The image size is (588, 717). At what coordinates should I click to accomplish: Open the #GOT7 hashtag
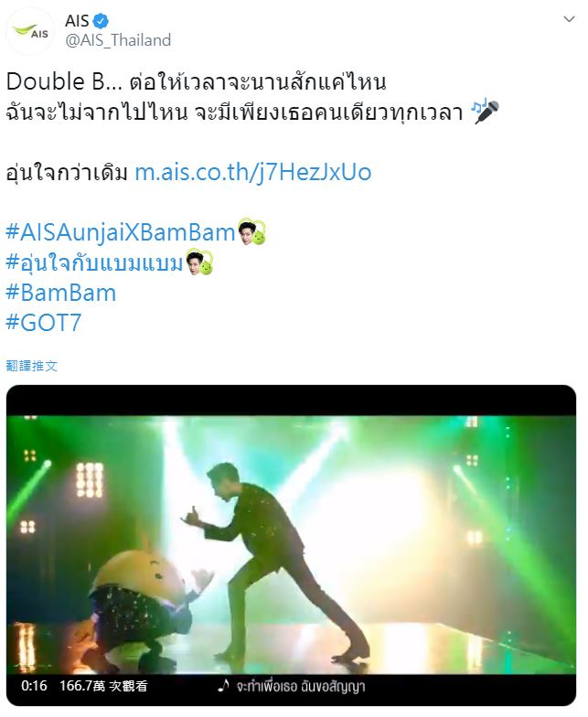click(x=44, y=323)
